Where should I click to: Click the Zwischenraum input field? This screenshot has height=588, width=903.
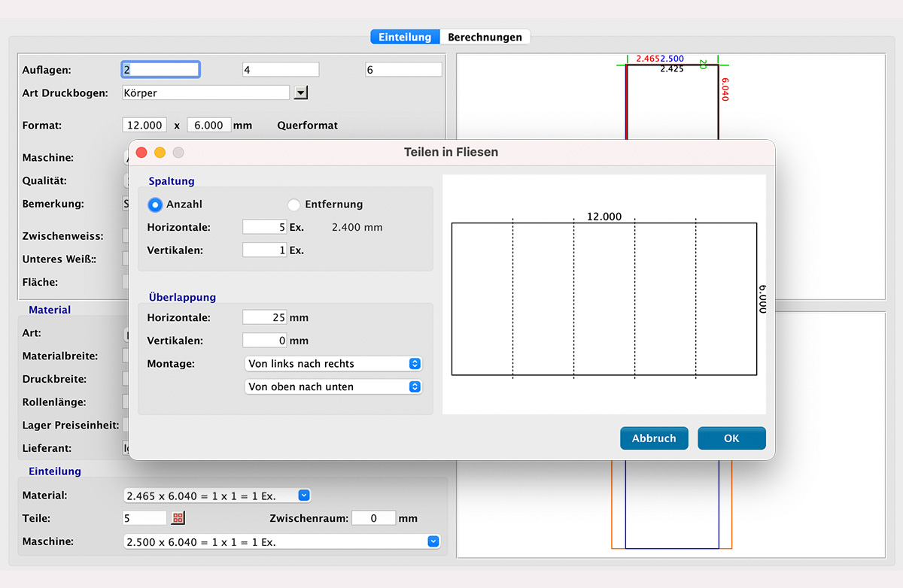pyautogui.click(x=373, y=518)
